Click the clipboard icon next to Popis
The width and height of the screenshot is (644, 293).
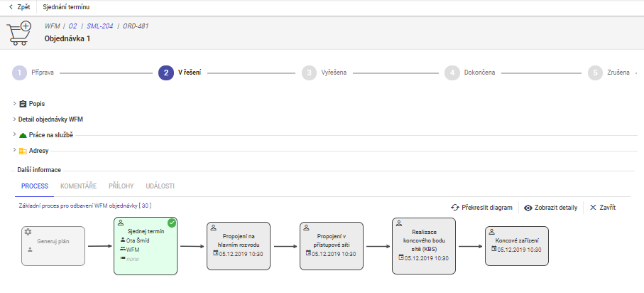click(23, 104)
